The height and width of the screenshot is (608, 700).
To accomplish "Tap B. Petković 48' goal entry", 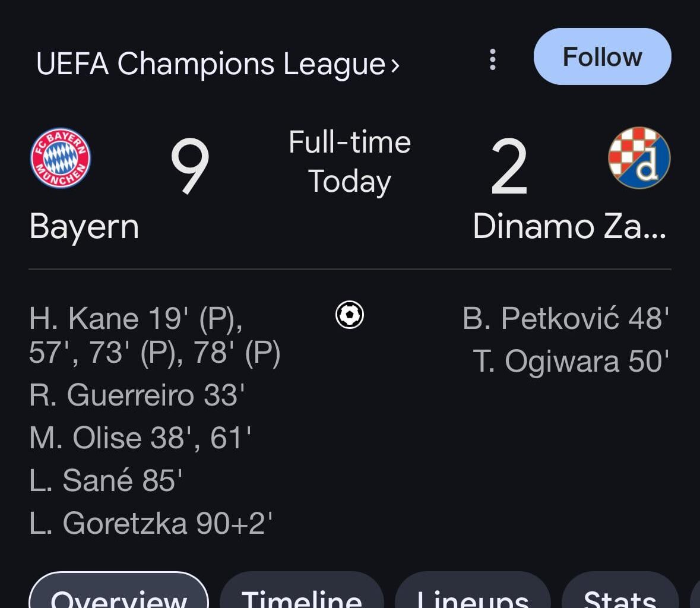I will coord(566,319).
